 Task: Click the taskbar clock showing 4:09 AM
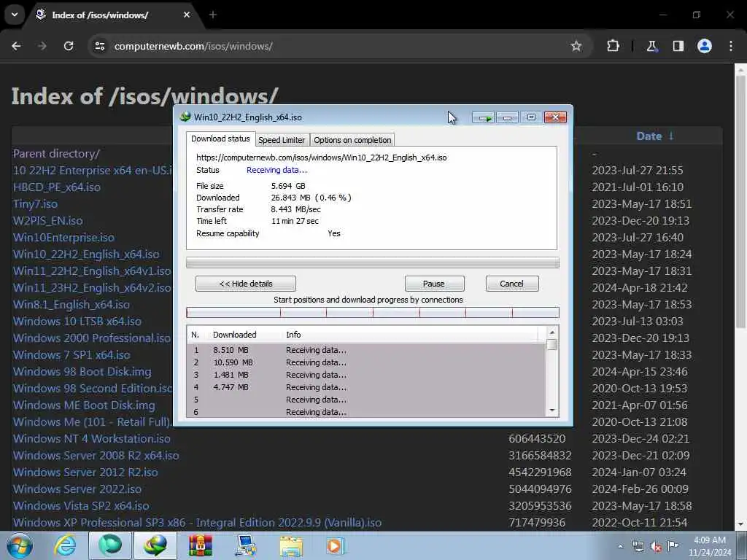click(709, 546)
